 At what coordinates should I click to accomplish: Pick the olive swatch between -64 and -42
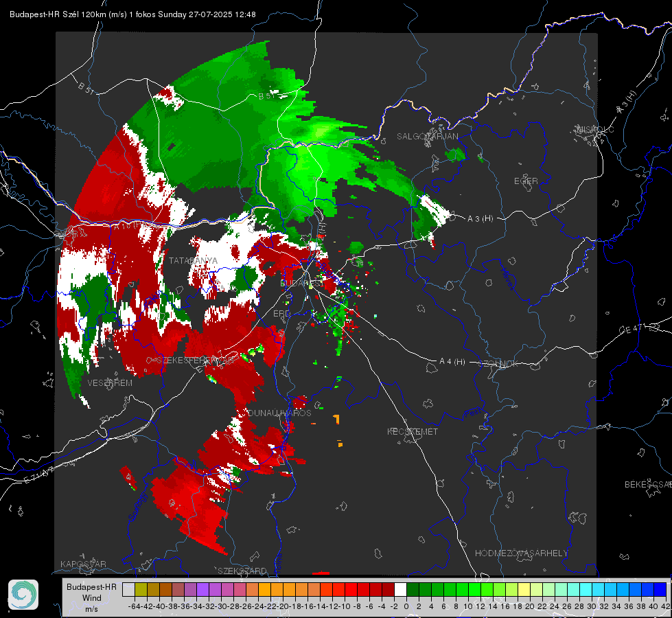pos(141,589)
